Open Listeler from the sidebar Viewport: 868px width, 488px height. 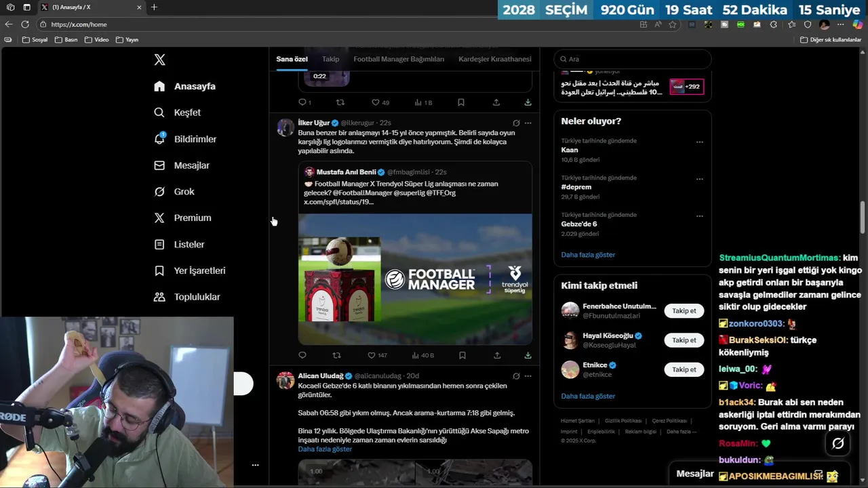point(179,245)
